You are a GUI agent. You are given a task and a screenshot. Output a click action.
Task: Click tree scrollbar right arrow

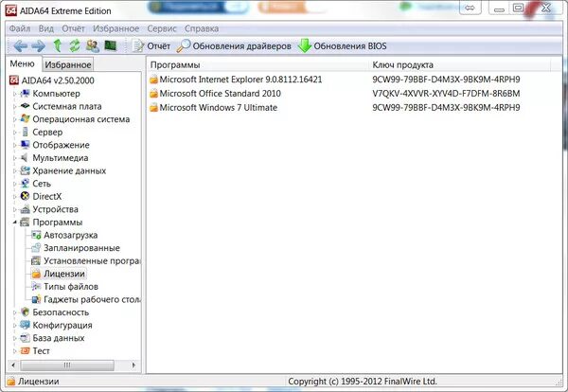pyautogui.click(x=133, y=365)
